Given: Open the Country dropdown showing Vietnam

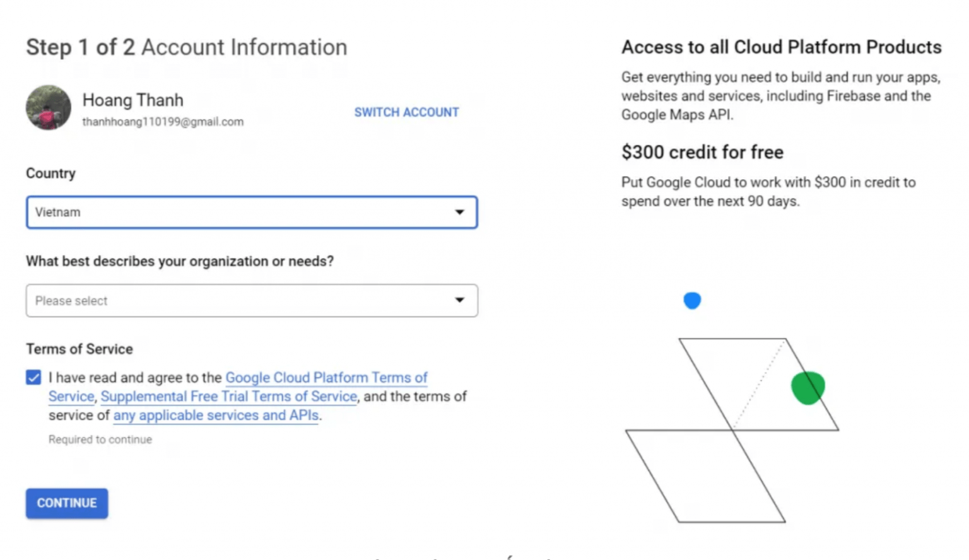Looking at the screenshot, I should tap(252, 213).
